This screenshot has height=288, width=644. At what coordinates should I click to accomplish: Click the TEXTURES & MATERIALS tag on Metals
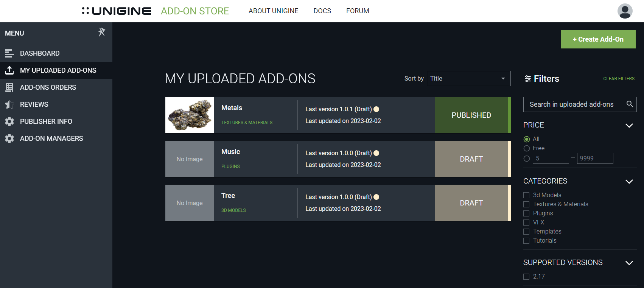coord(247,123)
